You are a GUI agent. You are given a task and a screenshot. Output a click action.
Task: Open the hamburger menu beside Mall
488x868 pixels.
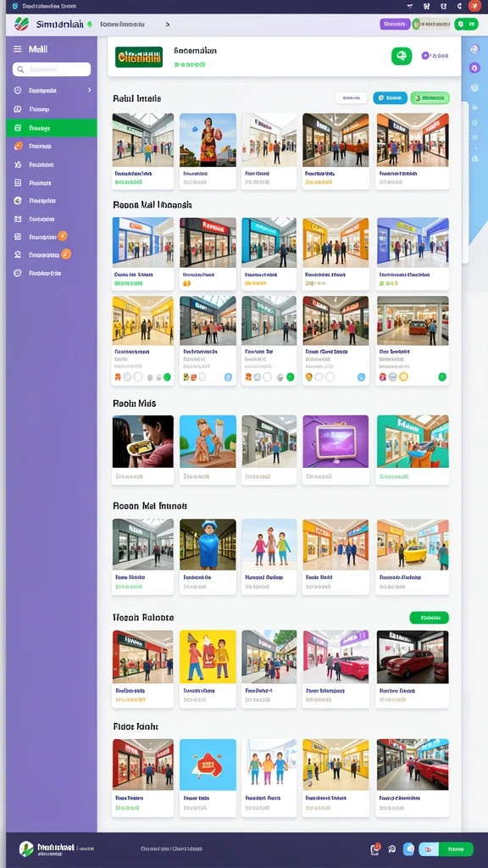[18, 49]
